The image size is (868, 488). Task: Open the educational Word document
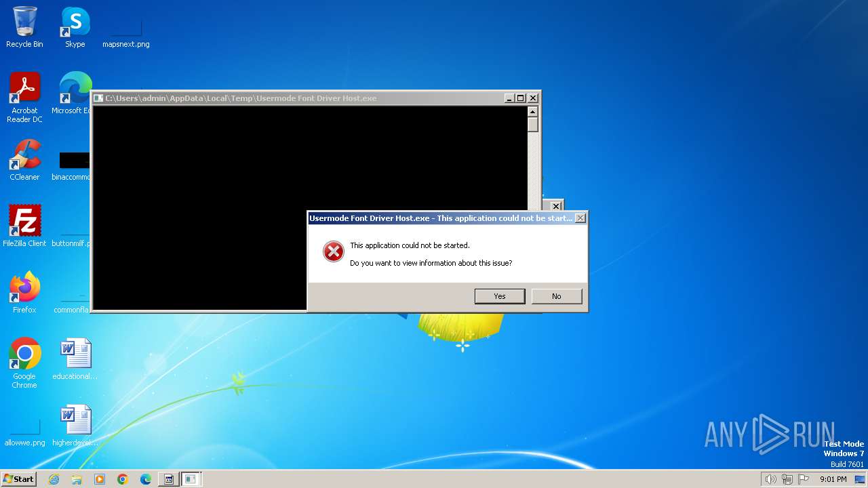[75, 359]
